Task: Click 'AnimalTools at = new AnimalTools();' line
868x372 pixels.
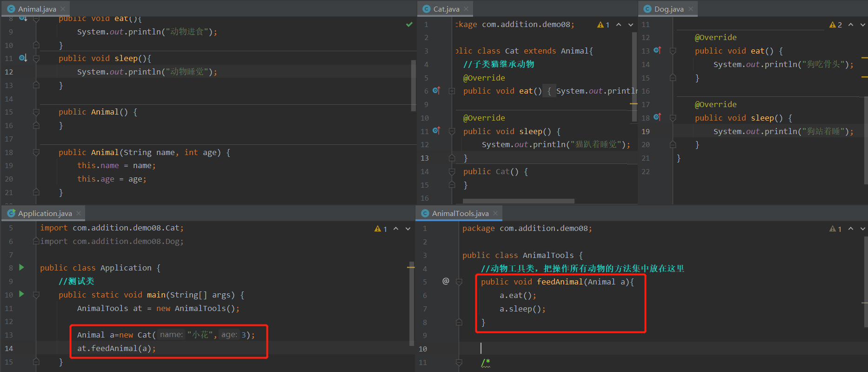Action: tap(158, 308)
